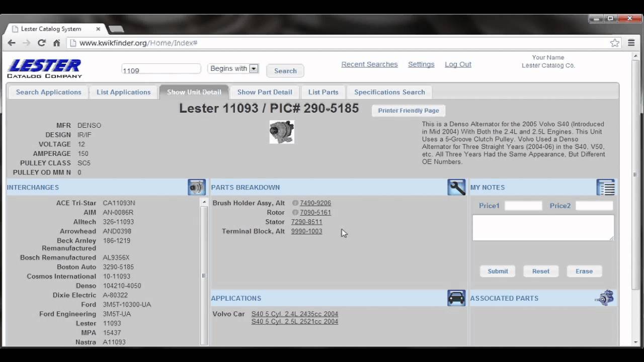
Task: Open the Show Part Detail tab
Action: [265, 92]
